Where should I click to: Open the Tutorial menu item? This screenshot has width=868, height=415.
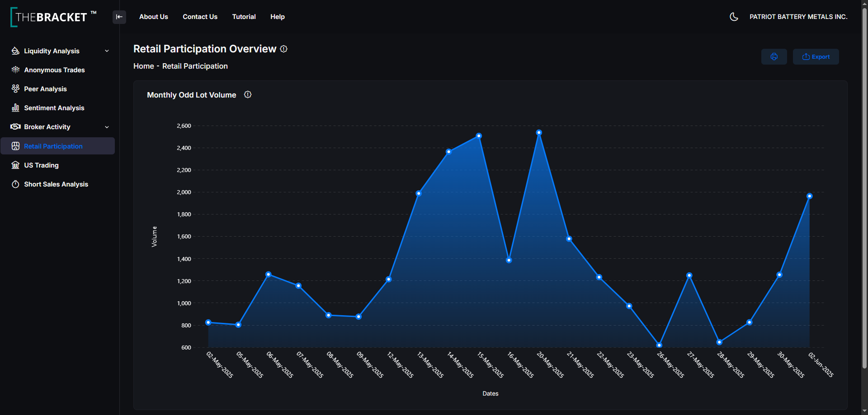pos(244,17)
